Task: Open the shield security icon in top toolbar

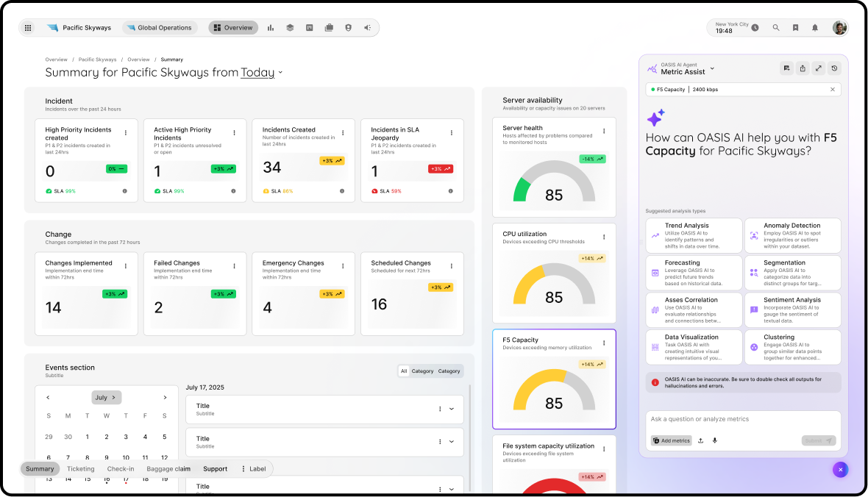Action: (x=348, y=28)
